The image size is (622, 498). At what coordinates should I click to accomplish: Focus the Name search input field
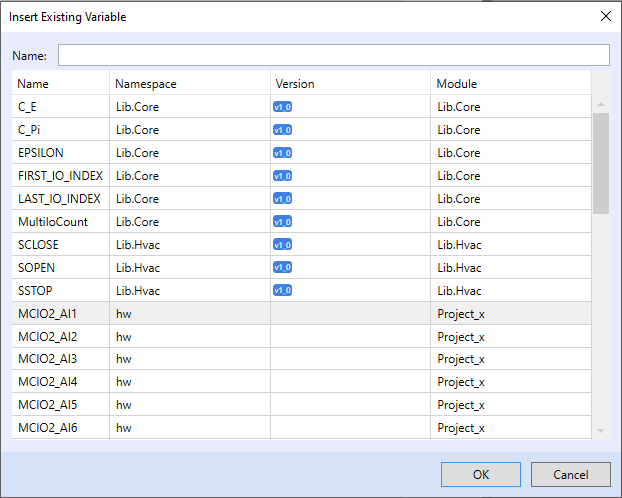tap(333, 55)
